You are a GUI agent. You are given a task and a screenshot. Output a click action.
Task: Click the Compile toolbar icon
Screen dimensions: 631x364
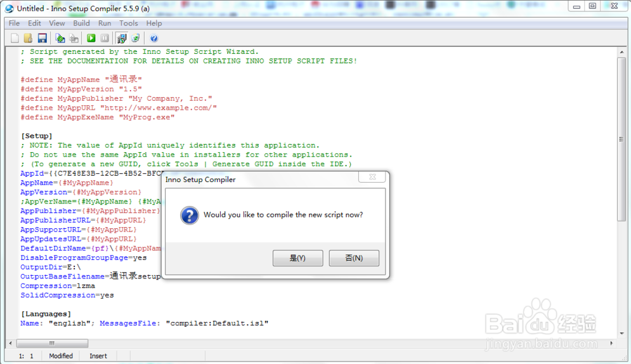(60, 39)
